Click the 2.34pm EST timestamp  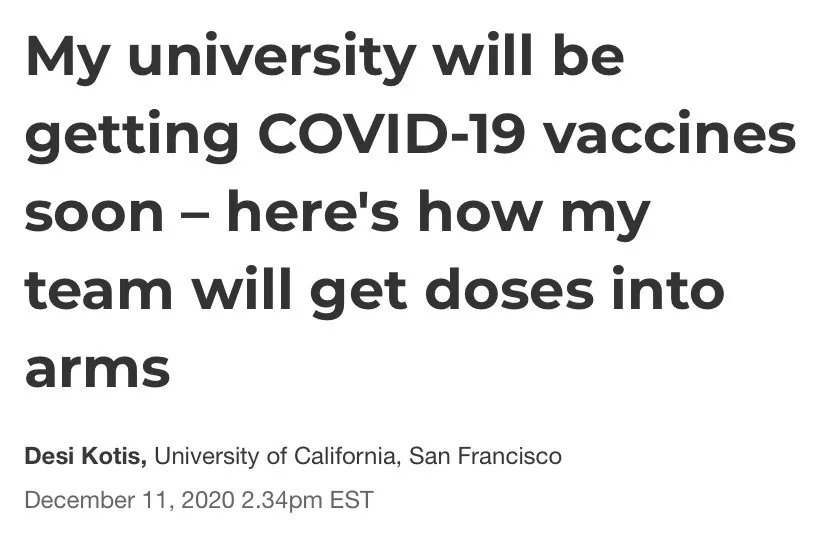pos(307,499)
